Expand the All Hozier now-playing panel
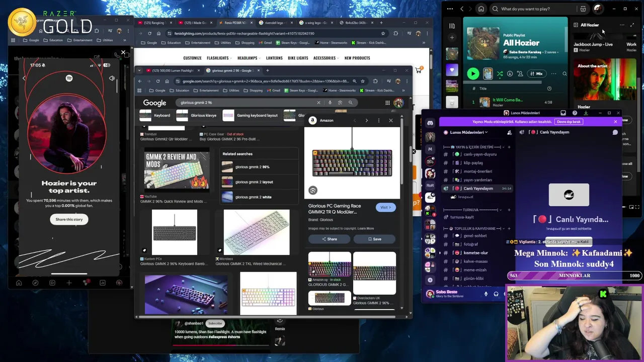This screenshot has width=644, height=362. click(632, 25)
